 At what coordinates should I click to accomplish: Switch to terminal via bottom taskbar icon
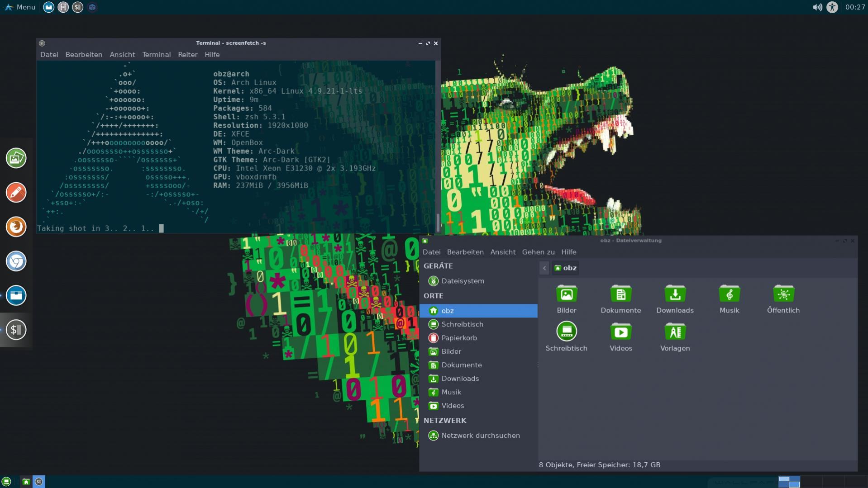[39, 482]
